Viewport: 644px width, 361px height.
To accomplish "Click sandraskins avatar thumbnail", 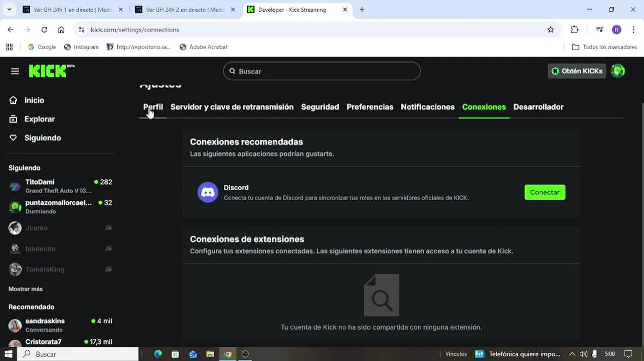I will pyautogui.click(x=15, y=325).
